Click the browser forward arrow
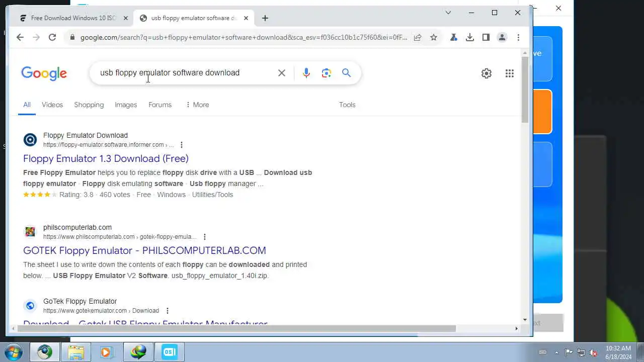Screen dimensions: 644x362 [x=36, y=37]
